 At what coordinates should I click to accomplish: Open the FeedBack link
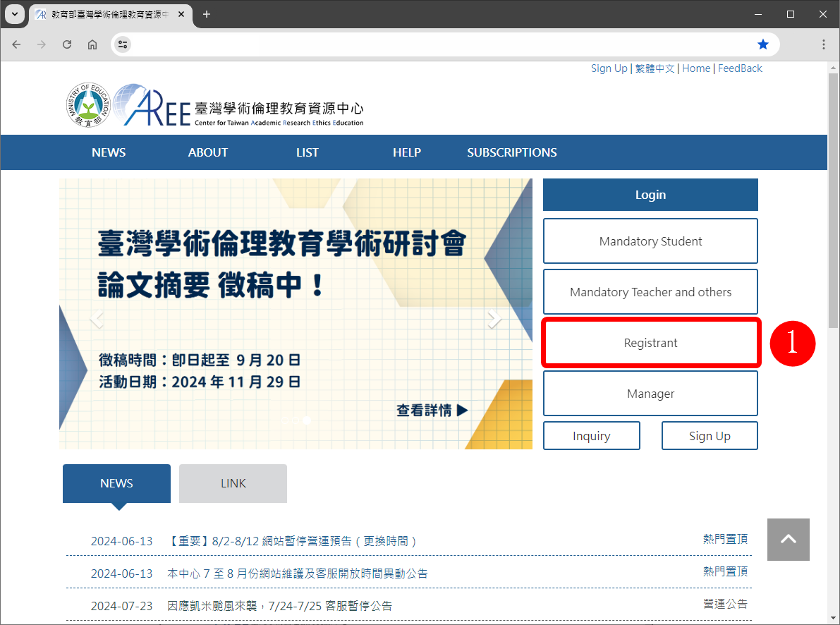[740, 68]
